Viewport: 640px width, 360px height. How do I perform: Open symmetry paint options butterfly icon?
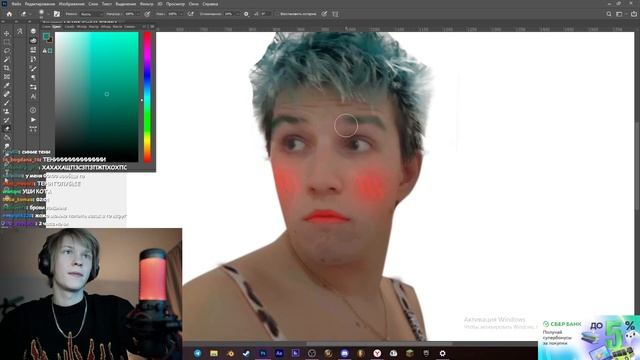click(335, 14)
